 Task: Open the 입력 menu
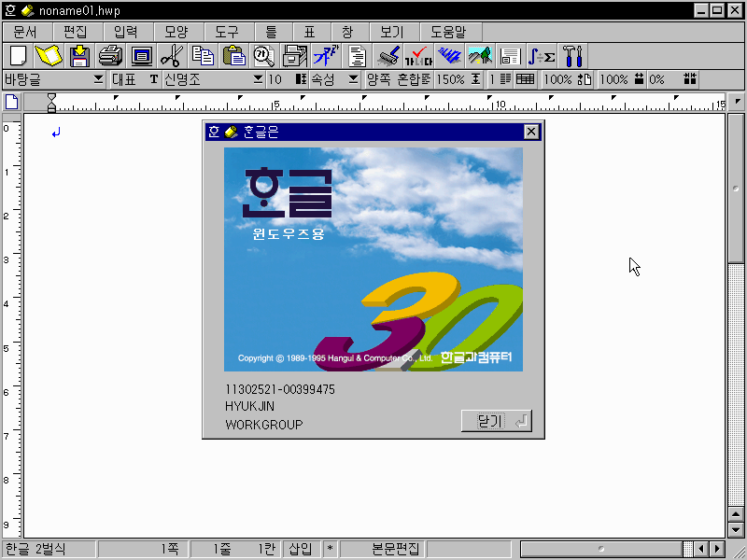(x=126, y=32)
